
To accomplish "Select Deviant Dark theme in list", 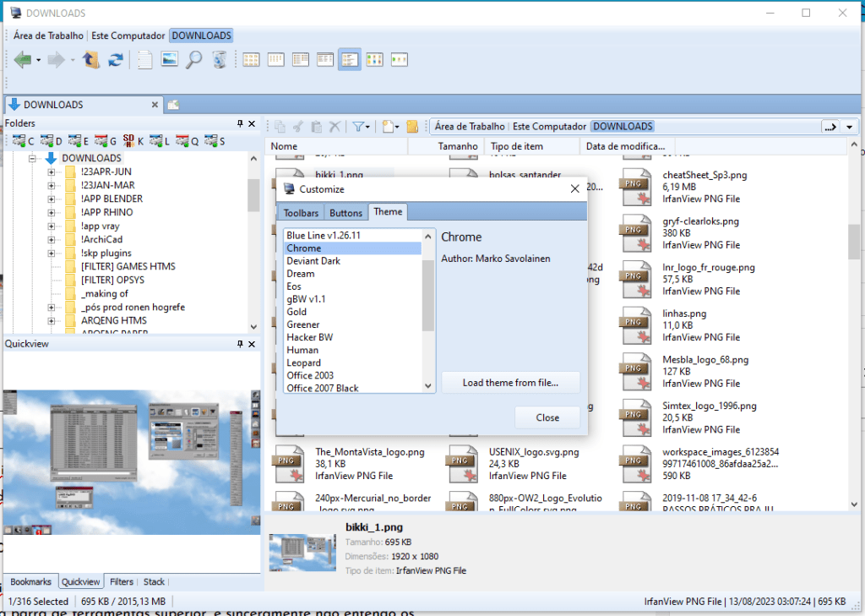I will click(313, 261).
